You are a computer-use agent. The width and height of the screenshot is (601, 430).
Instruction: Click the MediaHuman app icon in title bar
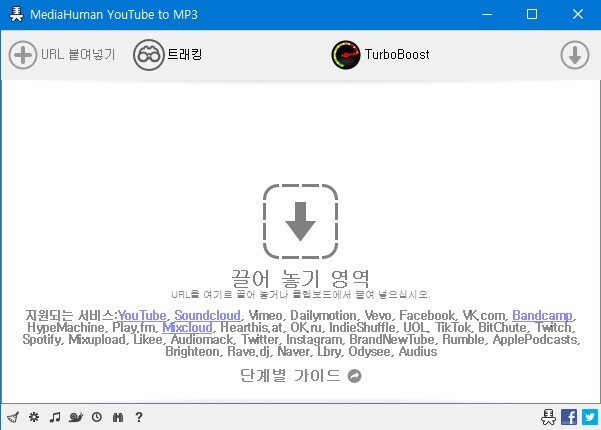[16, 15]
